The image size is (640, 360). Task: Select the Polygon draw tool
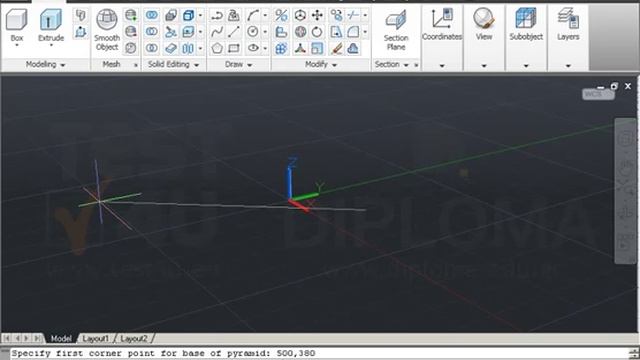click(x=217, y=48)
